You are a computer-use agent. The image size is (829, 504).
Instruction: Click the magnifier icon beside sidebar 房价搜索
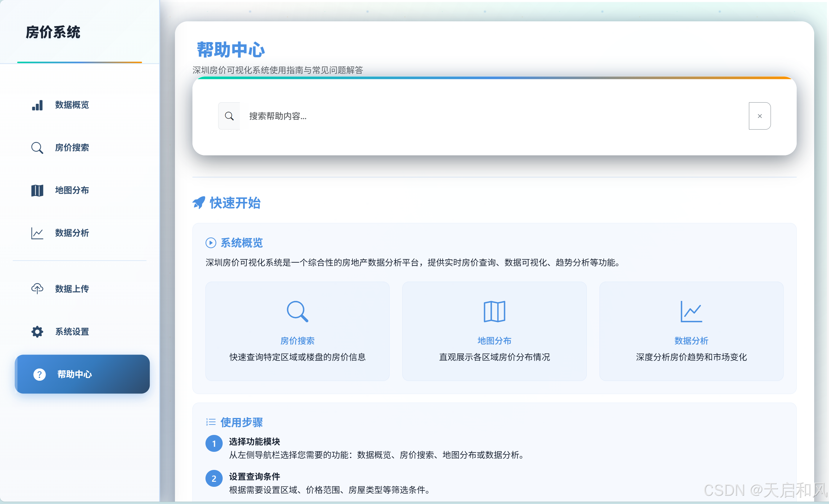[37, 148]
